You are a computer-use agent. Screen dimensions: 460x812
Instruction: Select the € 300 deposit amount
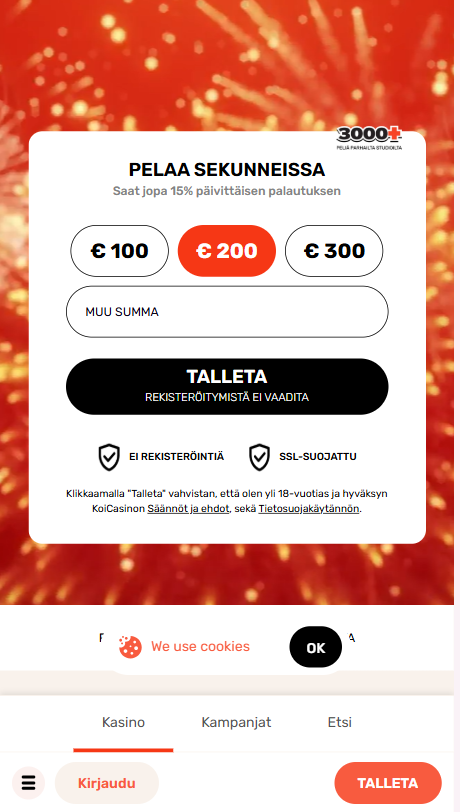334,251
